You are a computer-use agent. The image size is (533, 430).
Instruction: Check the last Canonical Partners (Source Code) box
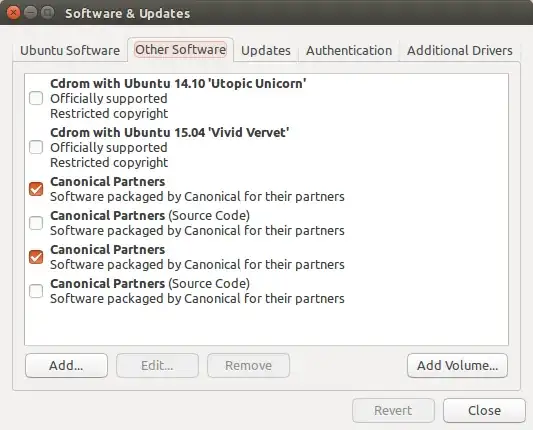pyautogui.click(x=36, y=291)
